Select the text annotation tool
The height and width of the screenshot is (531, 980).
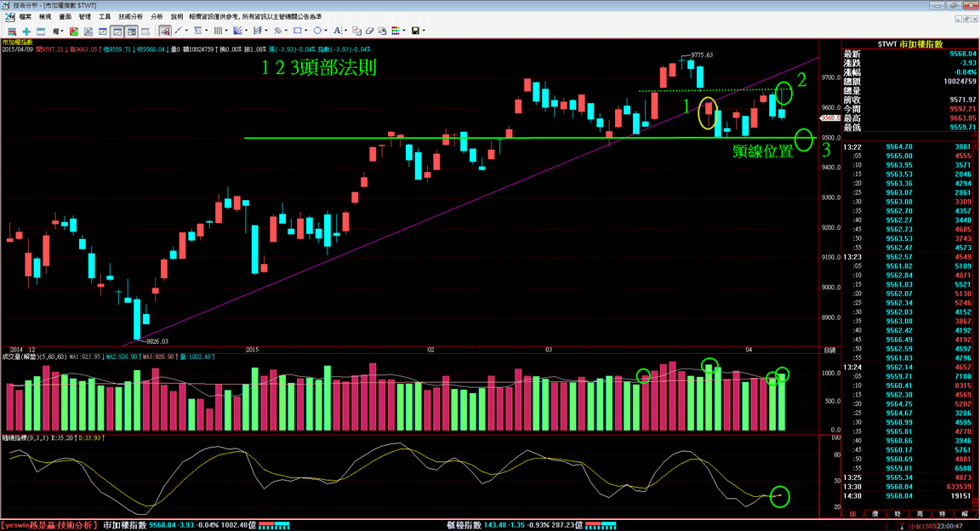(x=338, y=31)
